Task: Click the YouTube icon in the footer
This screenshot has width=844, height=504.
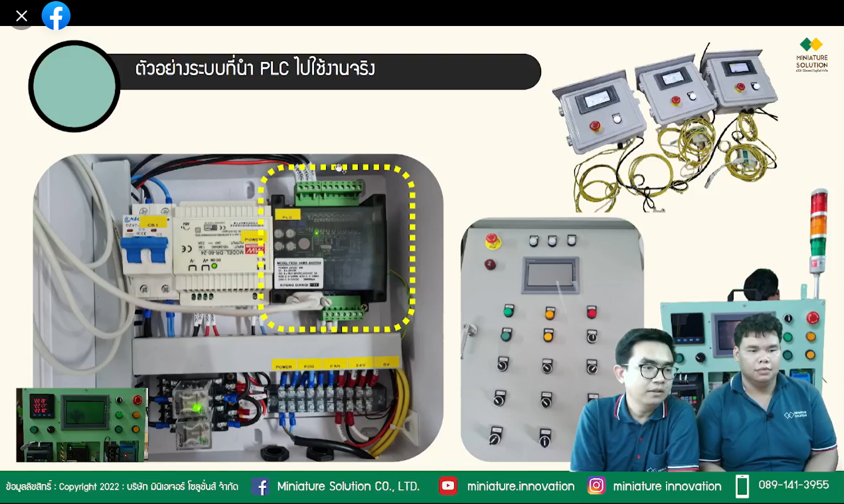Action: coord(447,486)
